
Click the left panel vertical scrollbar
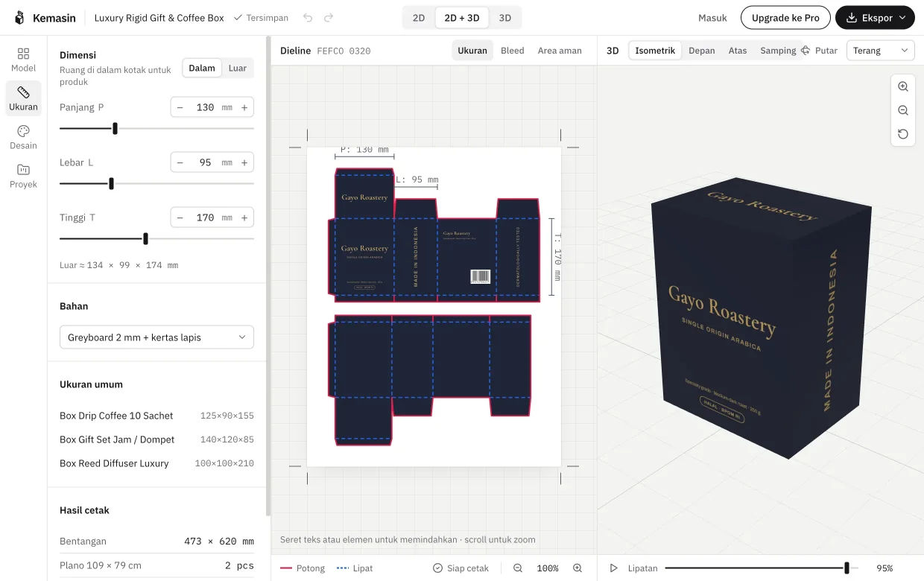[x=268, y=276]
